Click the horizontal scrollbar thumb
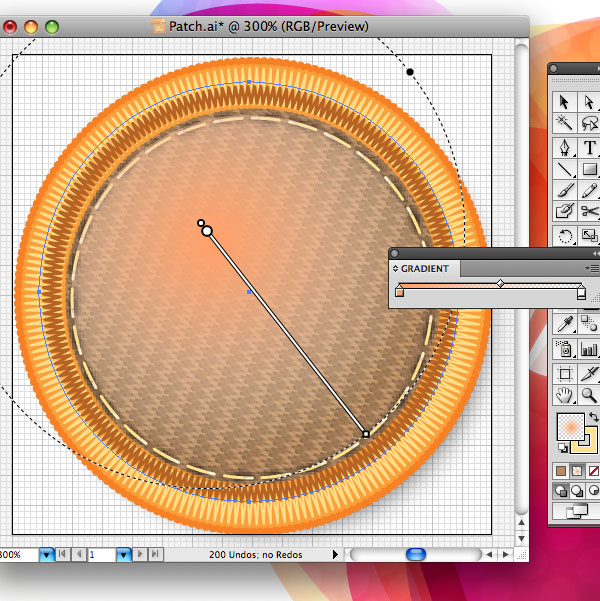 [x=416, y=554]
